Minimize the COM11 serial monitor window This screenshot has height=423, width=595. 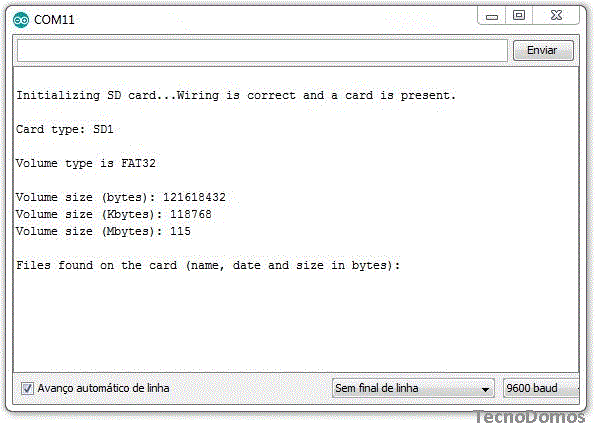tap(492, 16)
